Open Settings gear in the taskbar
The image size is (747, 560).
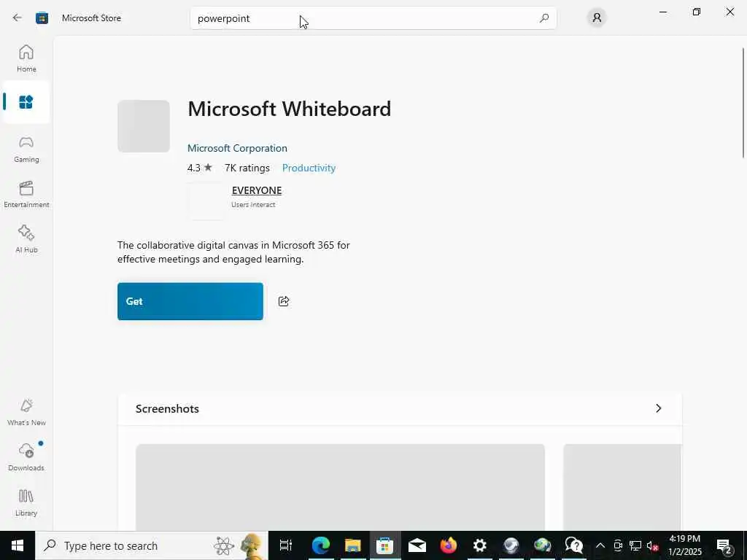[x=480, y=545]
